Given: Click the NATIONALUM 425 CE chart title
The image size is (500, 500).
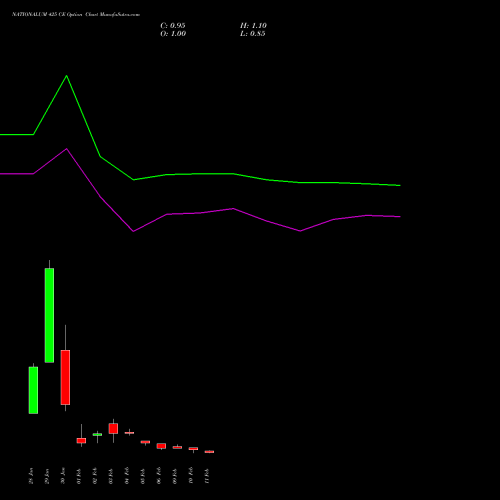Looking at the screenshot, I should 76,15.
